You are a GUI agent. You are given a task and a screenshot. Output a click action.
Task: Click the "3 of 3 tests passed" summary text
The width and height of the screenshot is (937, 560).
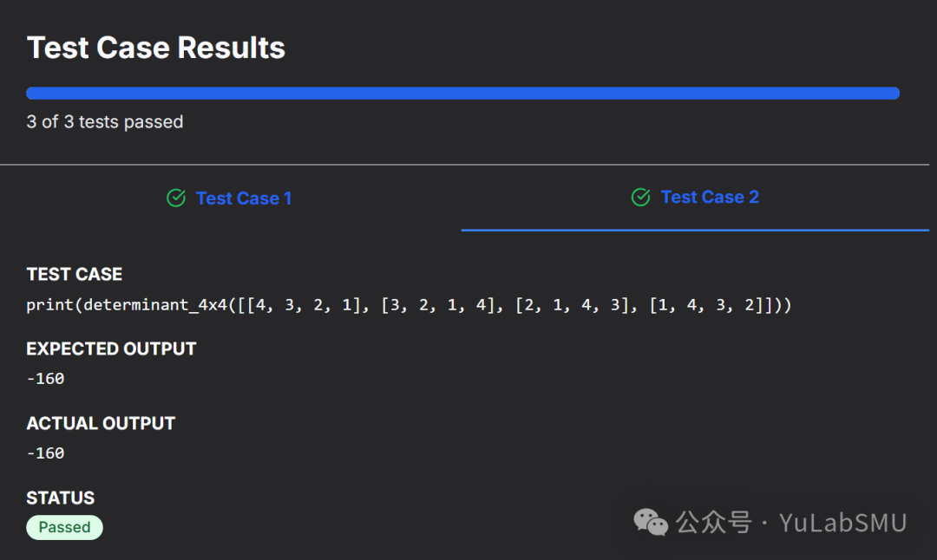pyautogui.click(x=105, y=122)
